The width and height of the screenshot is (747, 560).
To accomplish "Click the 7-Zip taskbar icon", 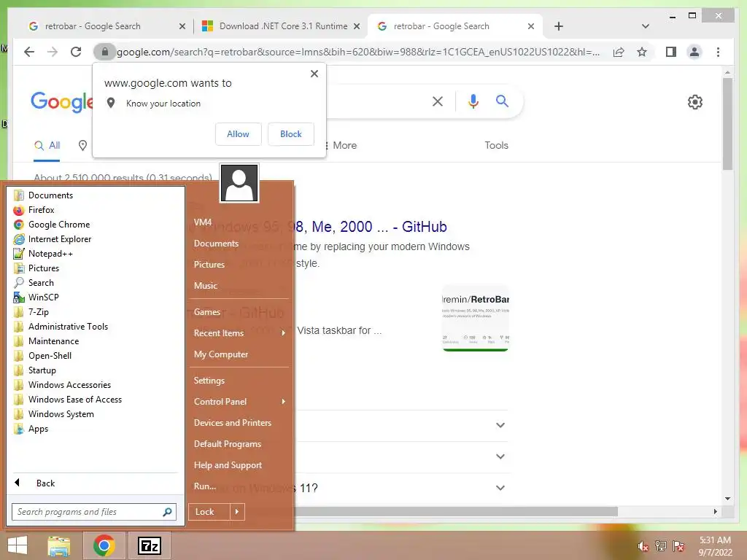I will [x=149, y=545].
